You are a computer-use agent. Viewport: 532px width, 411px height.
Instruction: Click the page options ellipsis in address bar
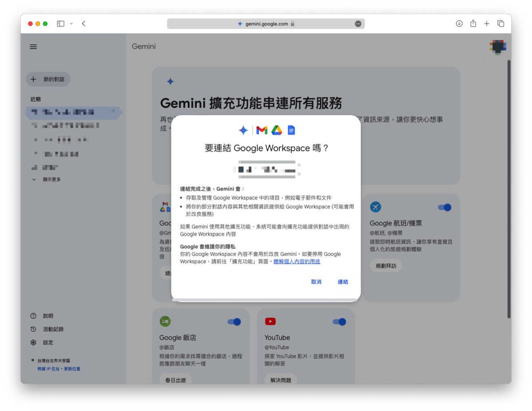[x=358, y=24]
